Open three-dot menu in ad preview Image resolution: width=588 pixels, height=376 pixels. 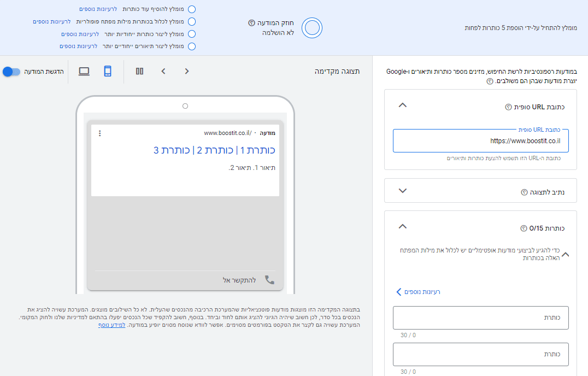100,133
